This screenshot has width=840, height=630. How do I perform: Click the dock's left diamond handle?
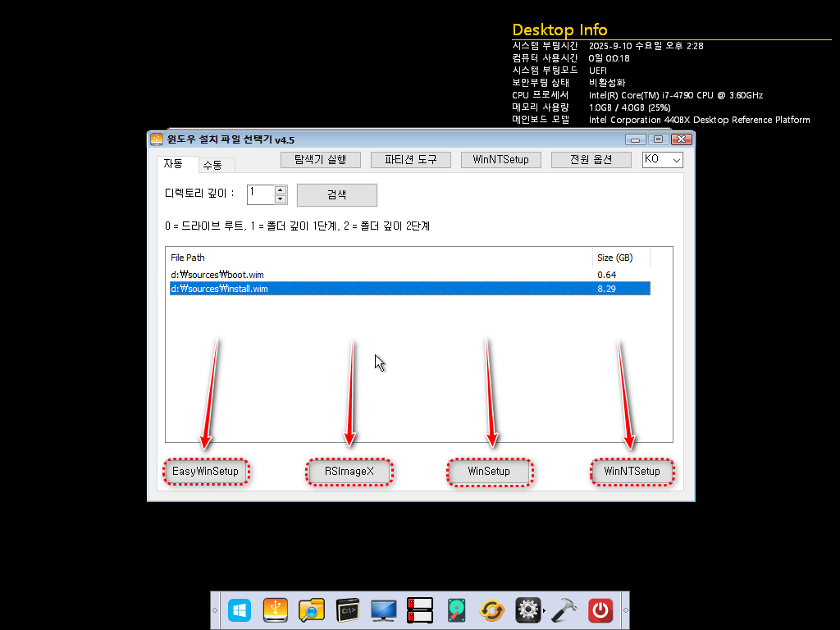tap(215, 610)
